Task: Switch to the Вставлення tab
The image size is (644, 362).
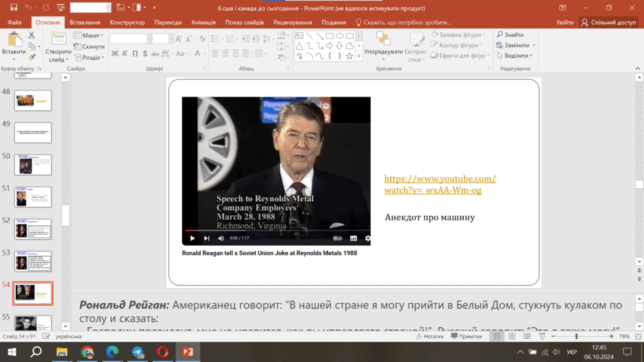Action: coord(84,22)
